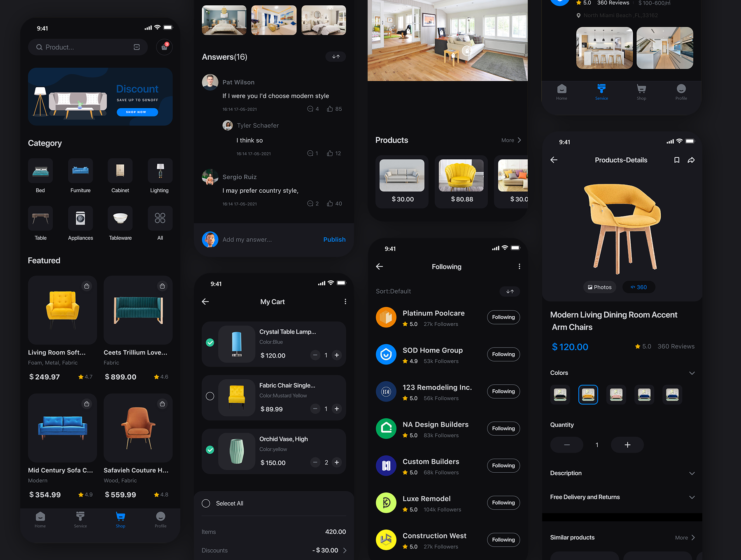
Task: Open the three-dot menu in My Cart
Action: [345, 302]
